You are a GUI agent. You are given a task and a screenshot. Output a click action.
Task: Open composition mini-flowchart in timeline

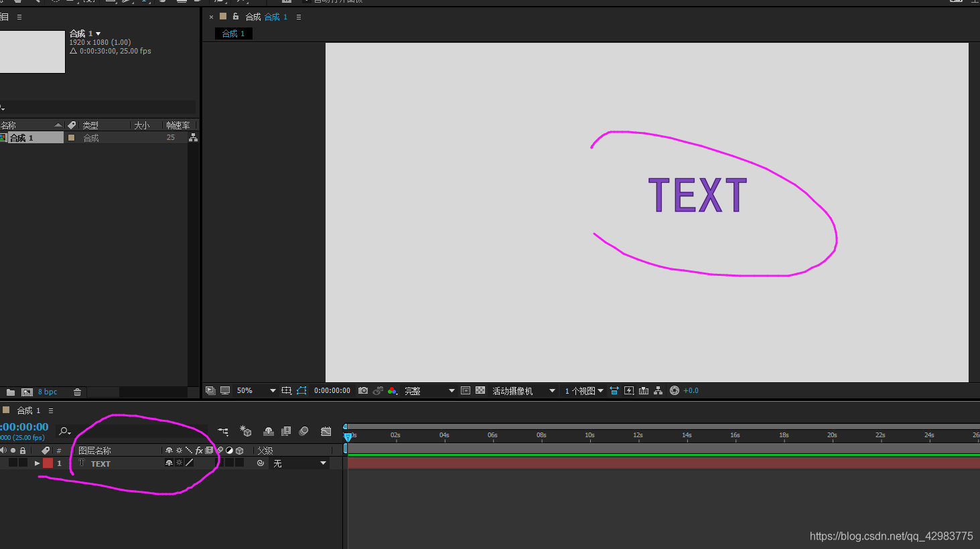point(223,432)
